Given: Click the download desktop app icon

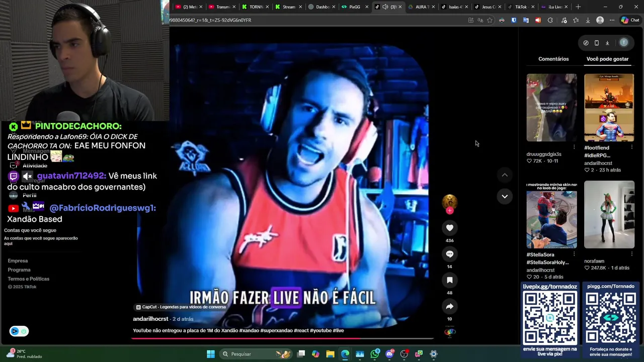Looking at the screenshot, I should click(607, 43).
